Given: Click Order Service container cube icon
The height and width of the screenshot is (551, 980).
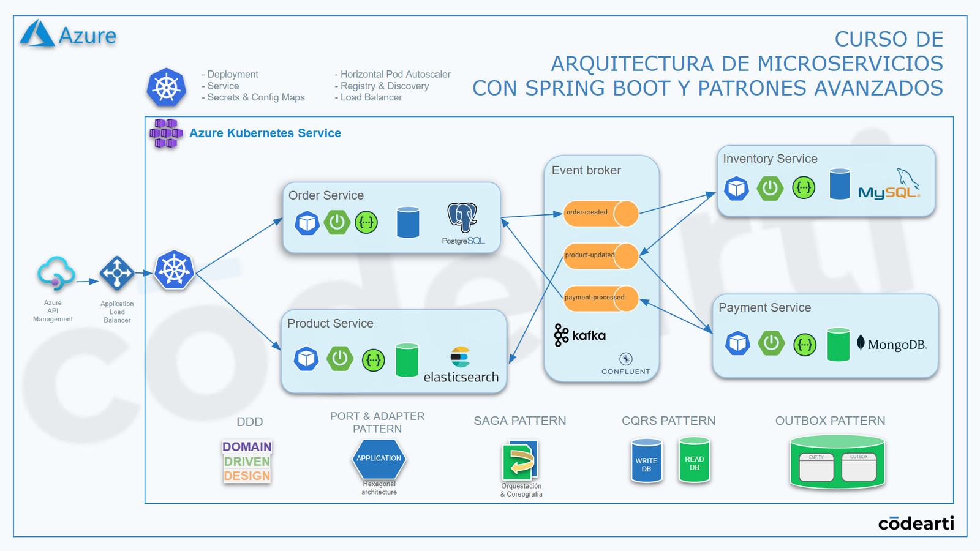Looking at the screenshot, I should point(307,223).
